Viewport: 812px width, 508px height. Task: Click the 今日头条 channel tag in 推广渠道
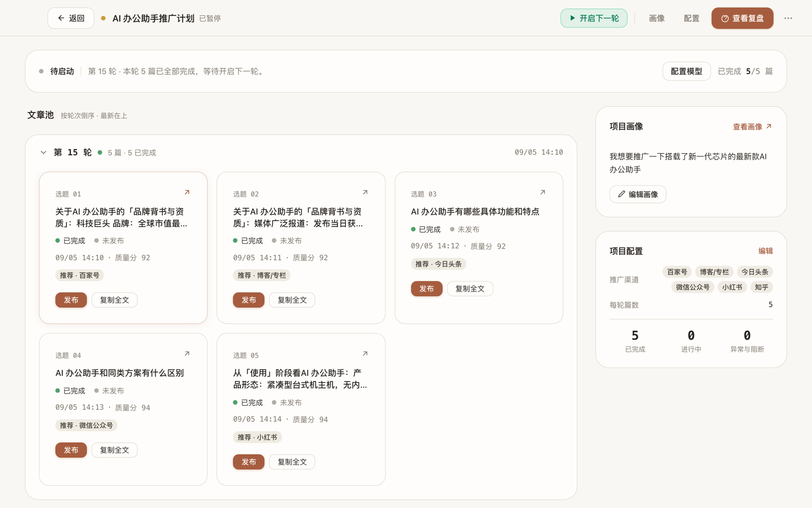(x=755, y=272)
